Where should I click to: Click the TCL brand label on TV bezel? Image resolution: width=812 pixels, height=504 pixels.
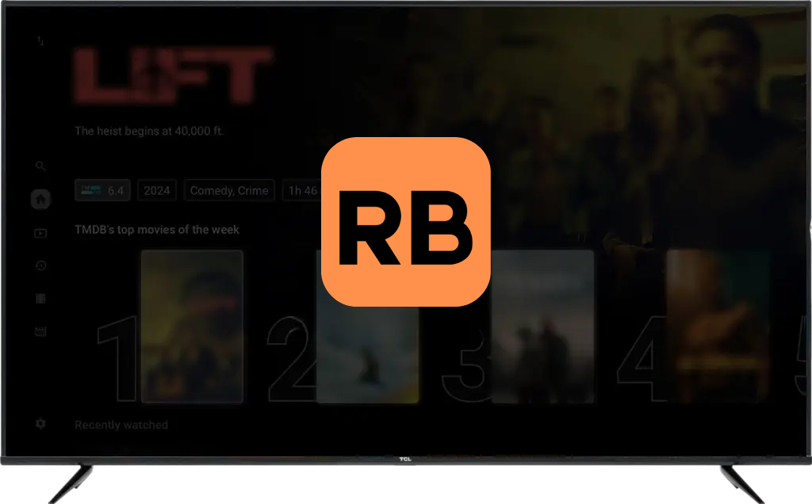pos(405,459)
